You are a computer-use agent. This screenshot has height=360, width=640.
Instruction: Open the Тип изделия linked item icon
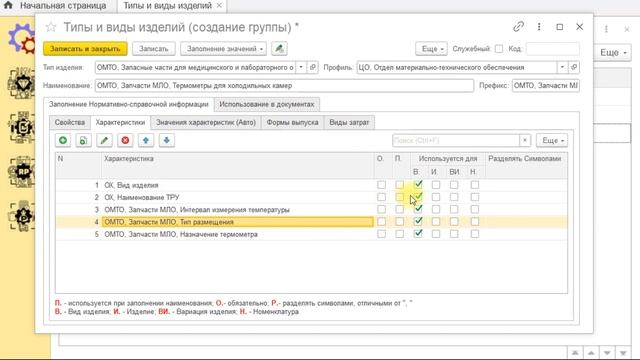(x=313, y=67)
